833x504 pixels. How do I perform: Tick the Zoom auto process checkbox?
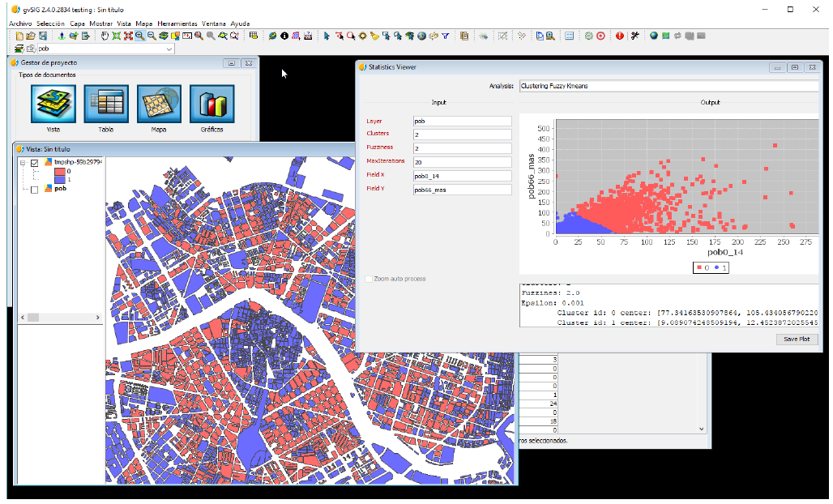pyautogui.click(x=369, y=279)
